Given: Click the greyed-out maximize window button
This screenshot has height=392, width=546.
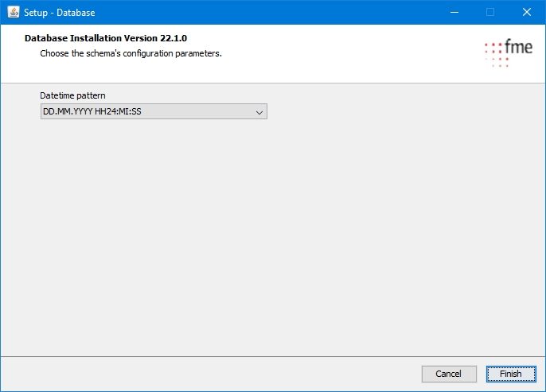Looking at the screenshot, I should click(490, 13).
